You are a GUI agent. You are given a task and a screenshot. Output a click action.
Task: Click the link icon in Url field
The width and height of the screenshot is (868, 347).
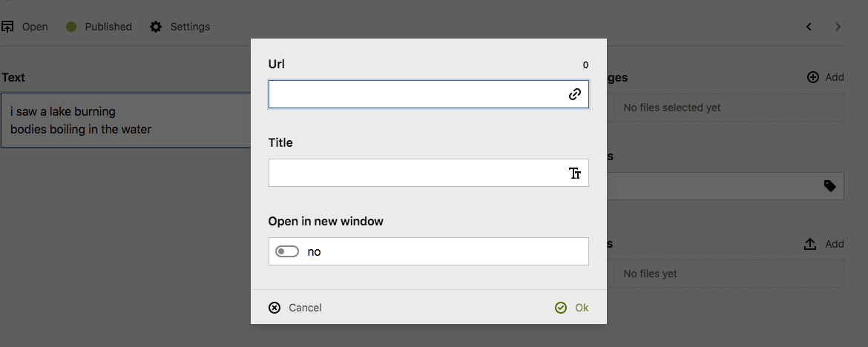coord(574,95)
